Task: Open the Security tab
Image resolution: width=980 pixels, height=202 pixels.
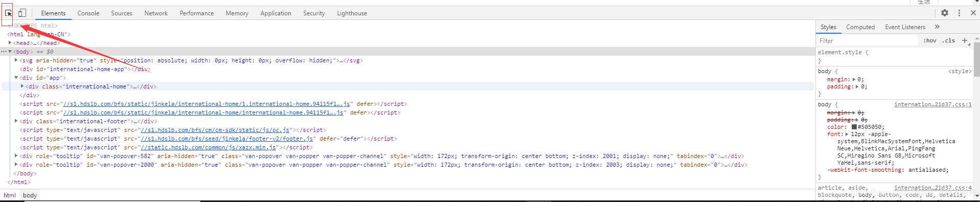Action: point(314,13)
